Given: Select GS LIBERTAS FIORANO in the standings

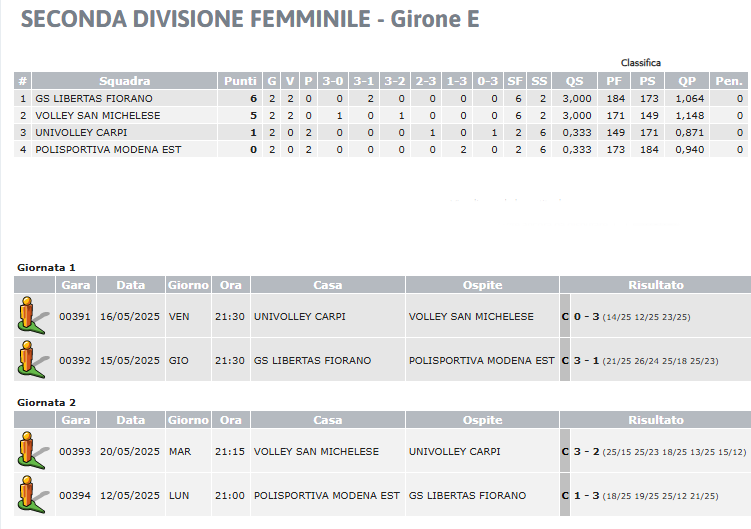Looking at the screenshot, I should pyautogui.click(x=94, y=99).
